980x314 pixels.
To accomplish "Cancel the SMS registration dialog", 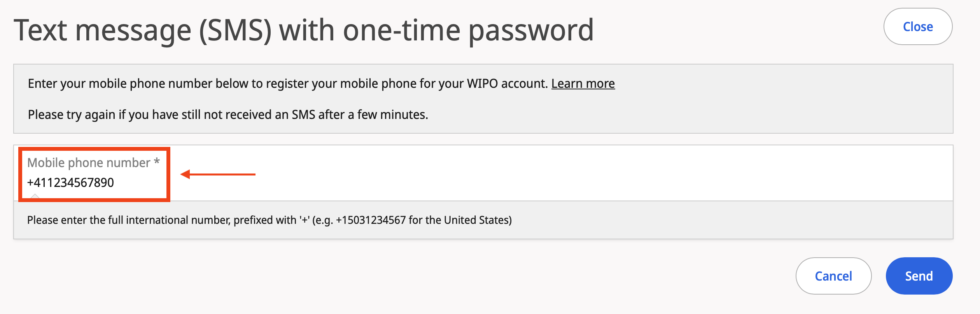I will [x=833, y=276].
